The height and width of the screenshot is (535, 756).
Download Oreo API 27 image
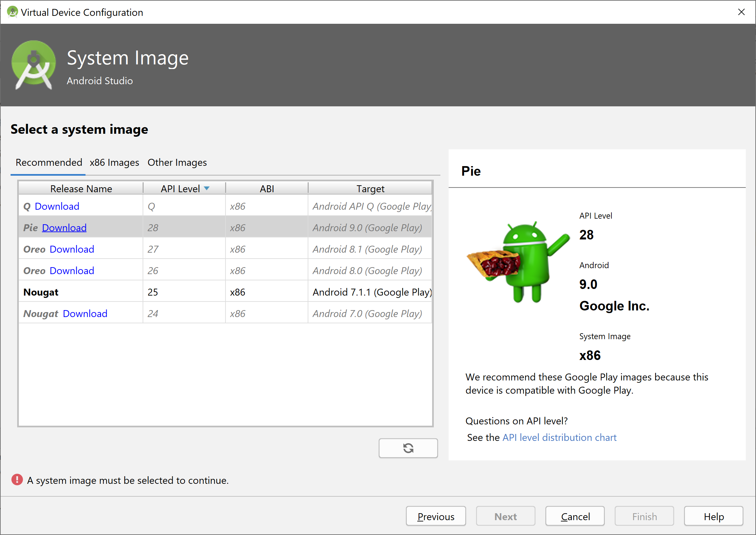(72, 249)
